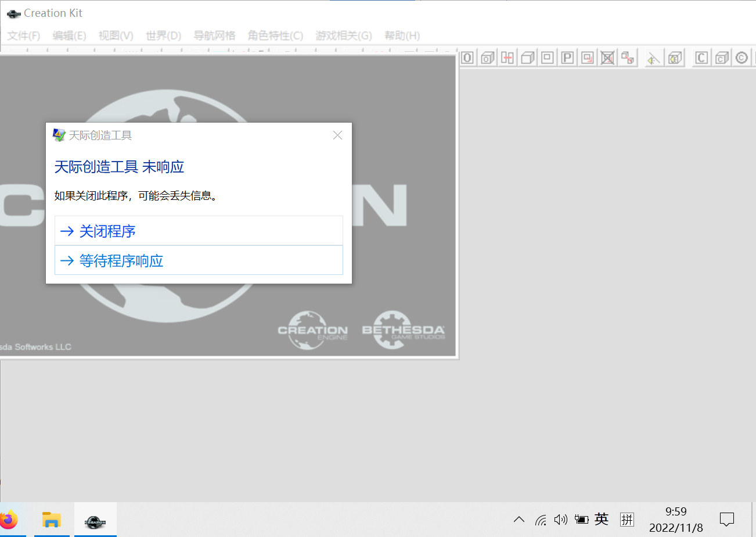Screen dimensions: 756x537
Task: Click the circled C toolbar icon
Action: tap(741, 58)
